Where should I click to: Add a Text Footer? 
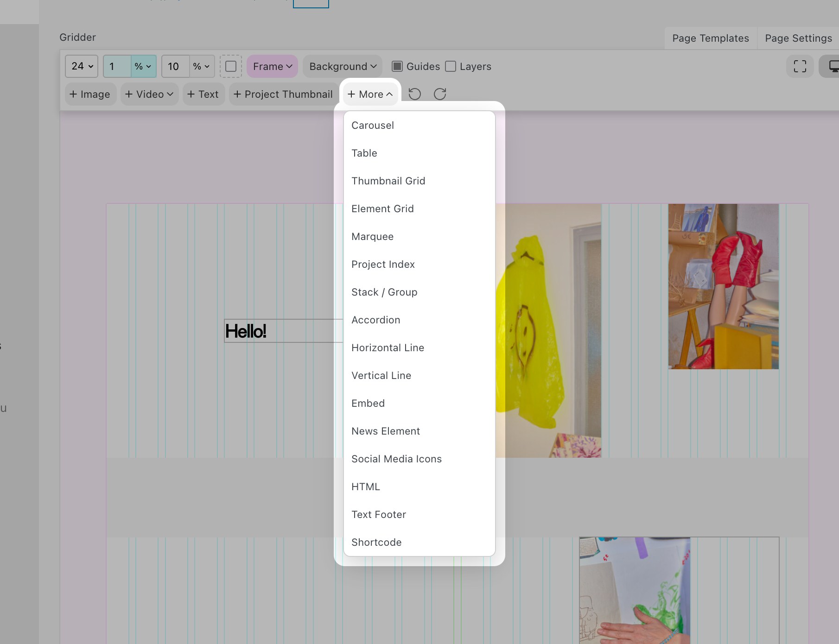419,514
